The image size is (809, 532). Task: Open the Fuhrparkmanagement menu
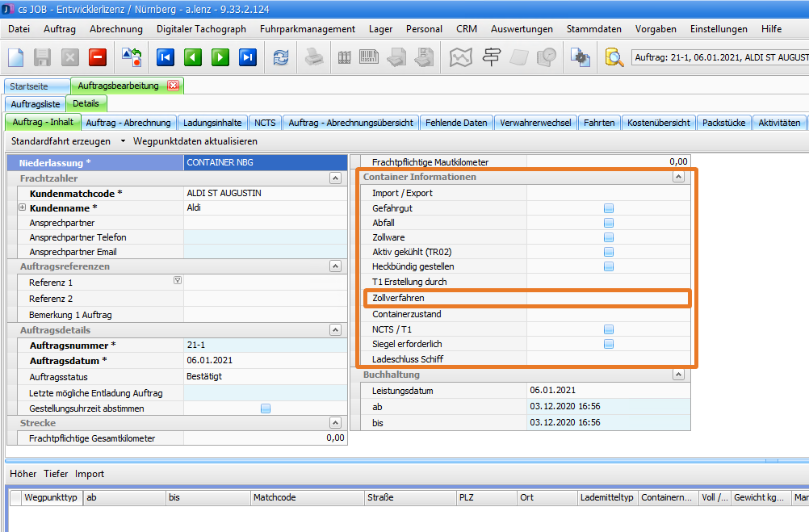pyautogui.click(x=307, y=29)
